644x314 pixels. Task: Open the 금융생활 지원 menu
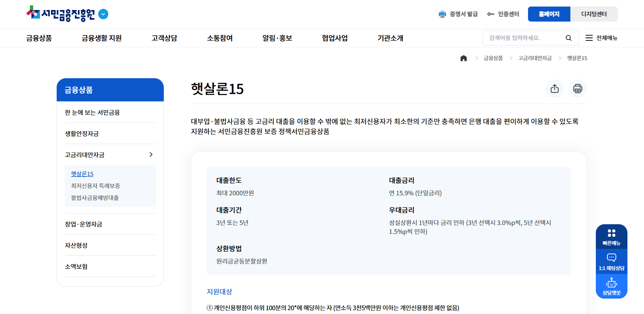tap(102, 38)
